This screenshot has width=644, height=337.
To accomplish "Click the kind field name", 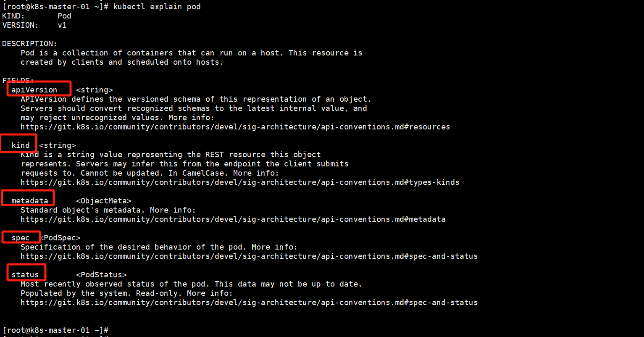I will point(21,145).
